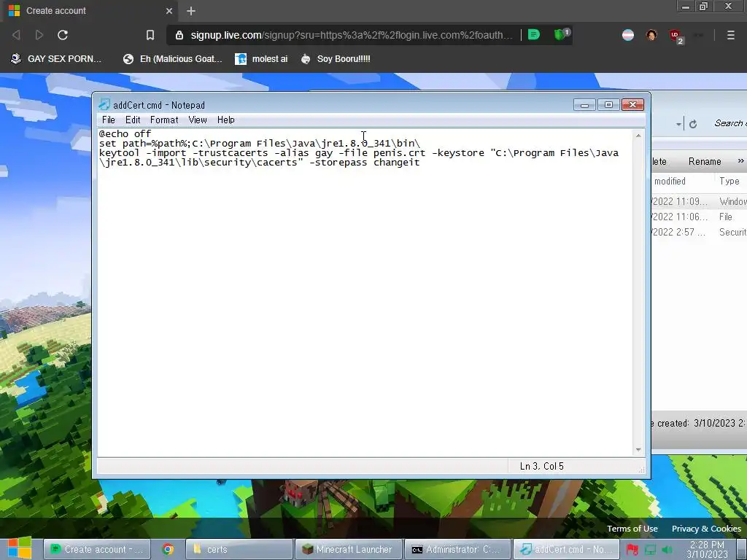Screen dimensions: 747x560
Task: Click the red flag tray icon
Action: coord(632,550)
